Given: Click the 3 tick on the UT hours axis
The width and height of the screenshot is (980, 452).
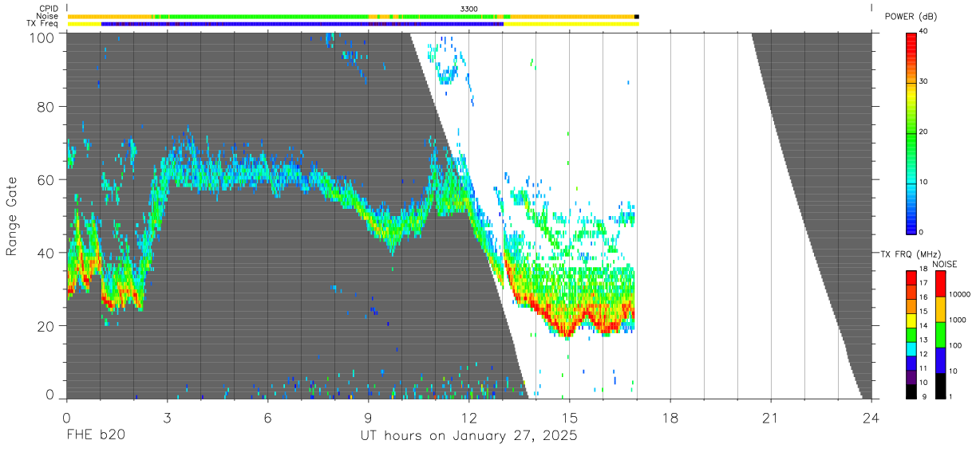Looking at the screenshot, I should click(167, 417).
